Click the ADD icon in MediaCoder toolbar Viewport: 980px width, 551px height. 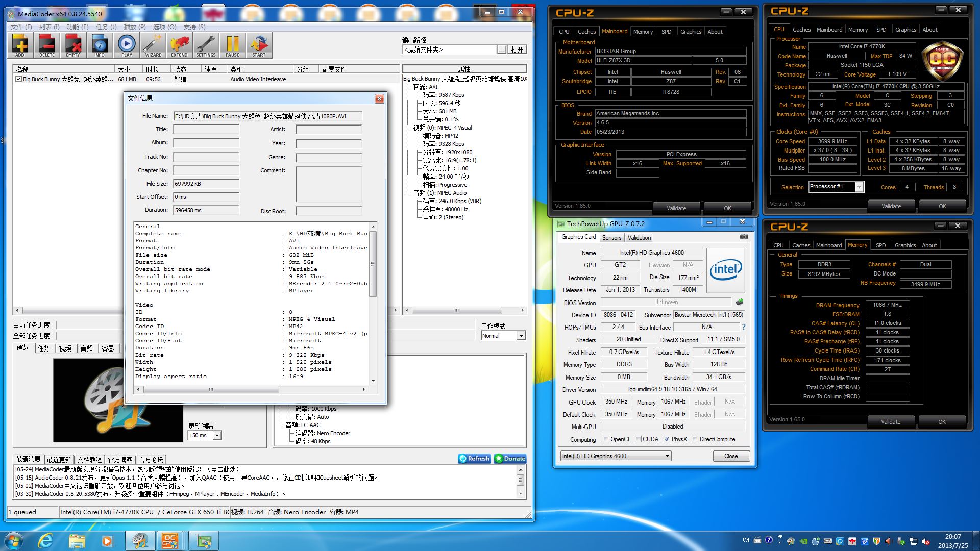[20, 45]
